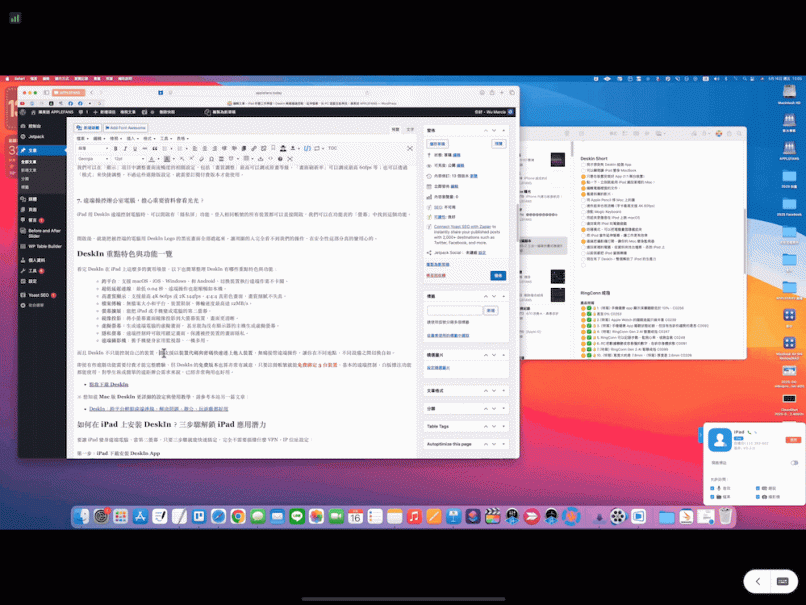
Task: Open the 12pt font size dropdown
Action: click(122, 158)
